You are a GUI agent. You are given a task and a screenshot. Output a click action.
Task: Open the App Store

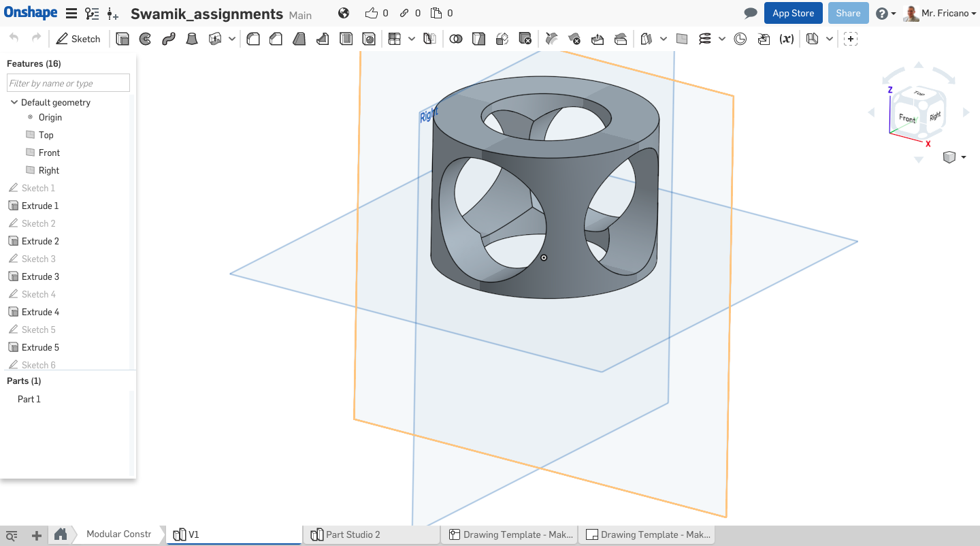click(794, 13)
